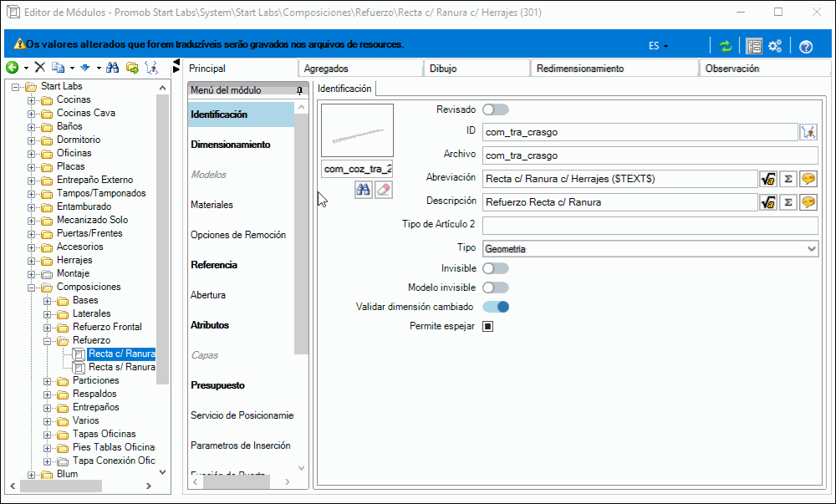
Task: Click ID lookup icon in tree toolbar
Action: pos(151,67)
